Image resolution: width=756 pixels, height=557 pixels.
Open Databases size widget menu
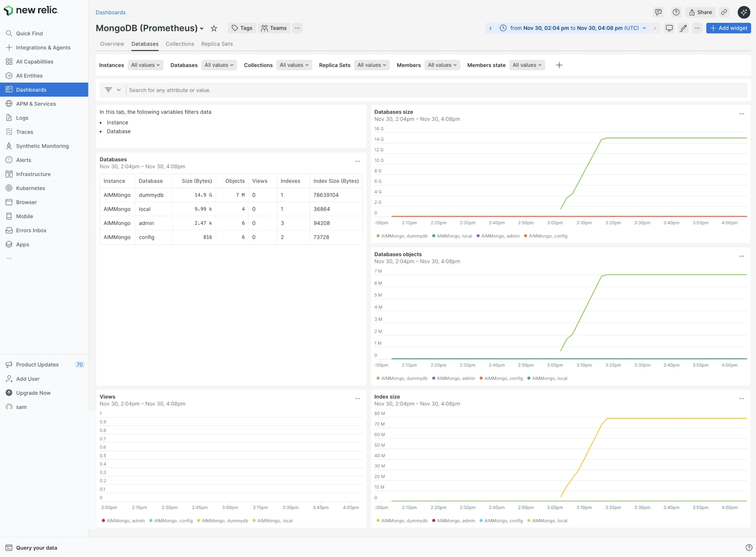742,114
